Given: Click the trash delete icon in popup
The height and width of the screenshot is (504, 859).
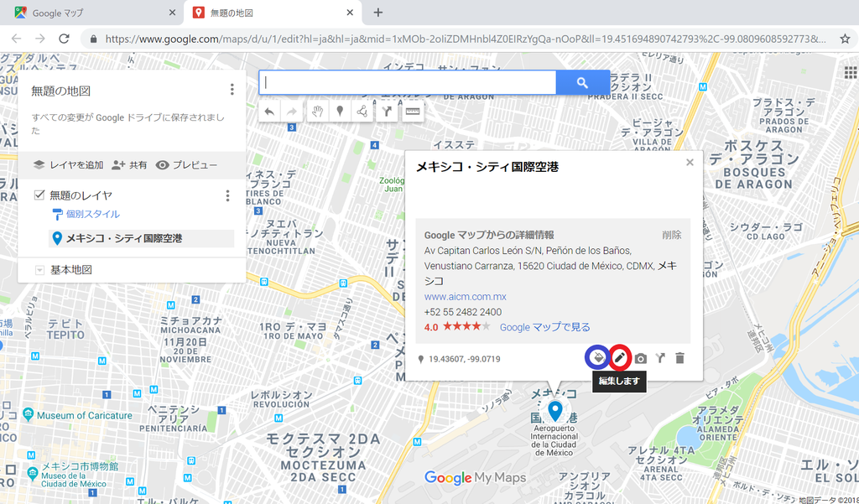Looking at the screenshot, I should click(x=679, y=358).
